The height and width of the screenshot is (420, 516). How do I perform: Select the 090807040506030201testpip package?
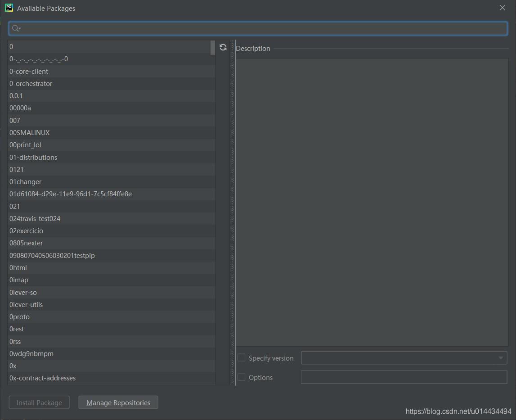click(112, 256)
